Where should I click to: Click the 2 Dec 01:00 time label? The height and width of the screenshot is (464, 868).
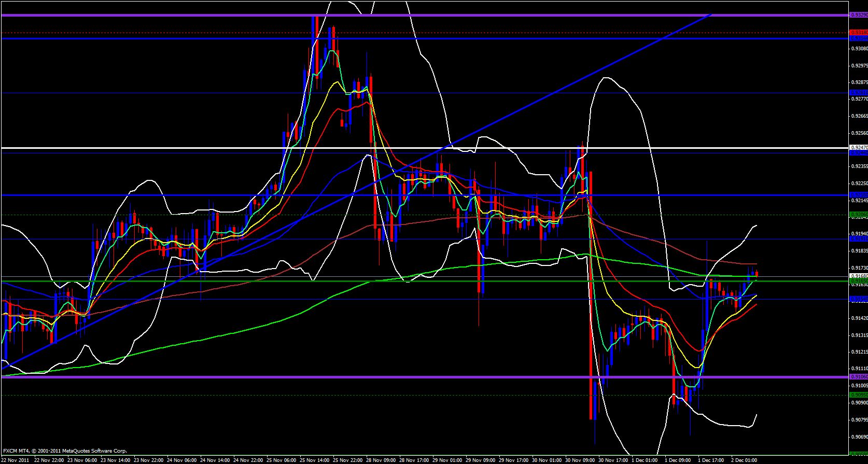(745, 460)
